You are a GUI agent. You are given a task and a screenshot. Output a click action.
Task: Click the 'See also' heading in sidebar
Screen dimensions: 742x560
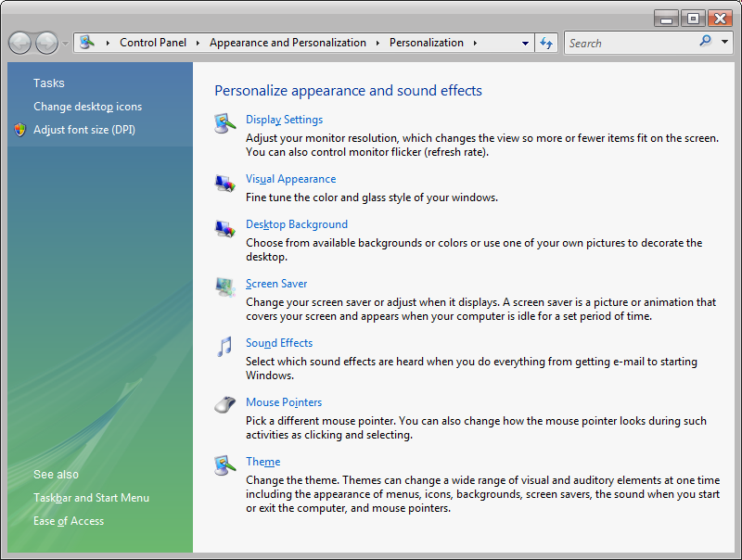pyautogui.click(x=56, y=475)
